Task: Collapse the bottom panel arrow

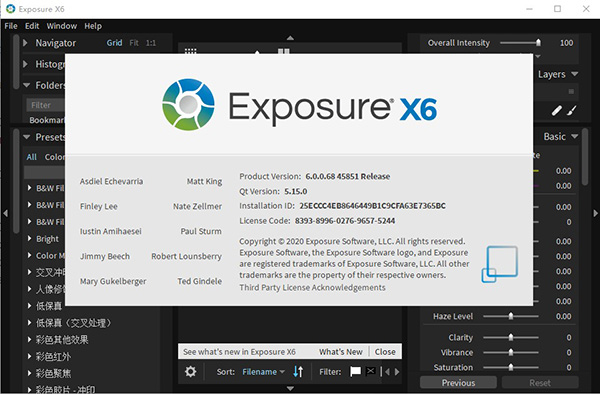Action: pyautogui.click(x=290, y=388)
